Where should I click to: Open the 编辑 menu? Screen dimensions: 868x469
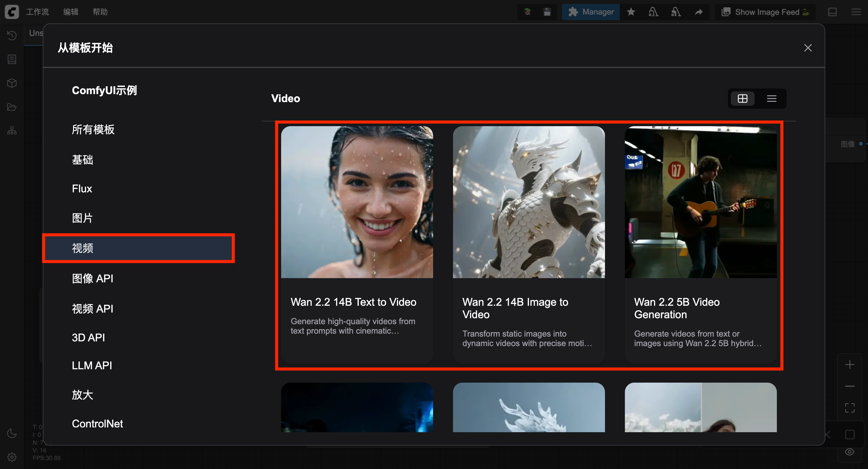click(71, 12)
